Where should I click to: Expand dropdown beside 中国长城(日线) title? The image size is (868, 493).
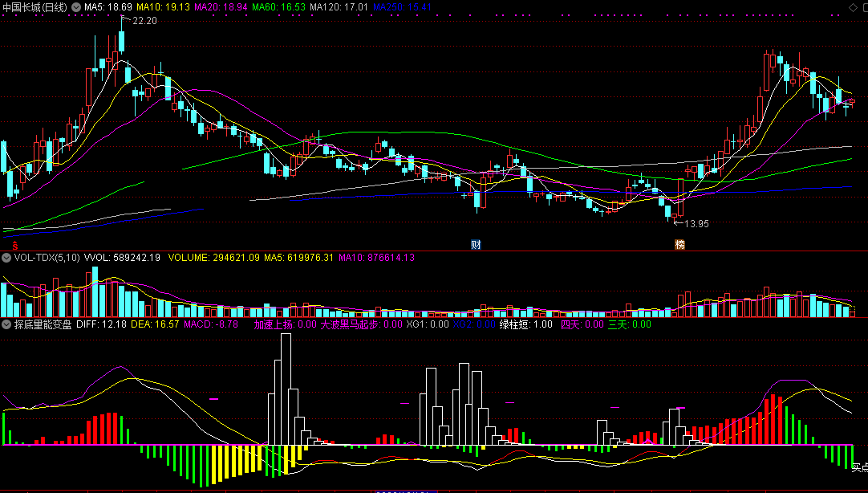point(76,7)
